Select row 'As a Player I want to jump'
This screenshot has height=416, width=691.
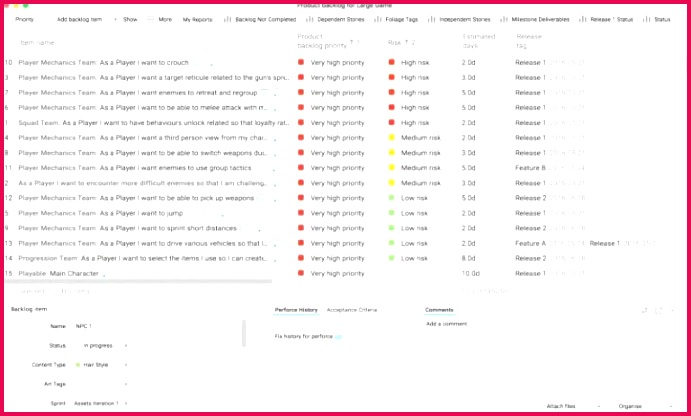point(141,213)
